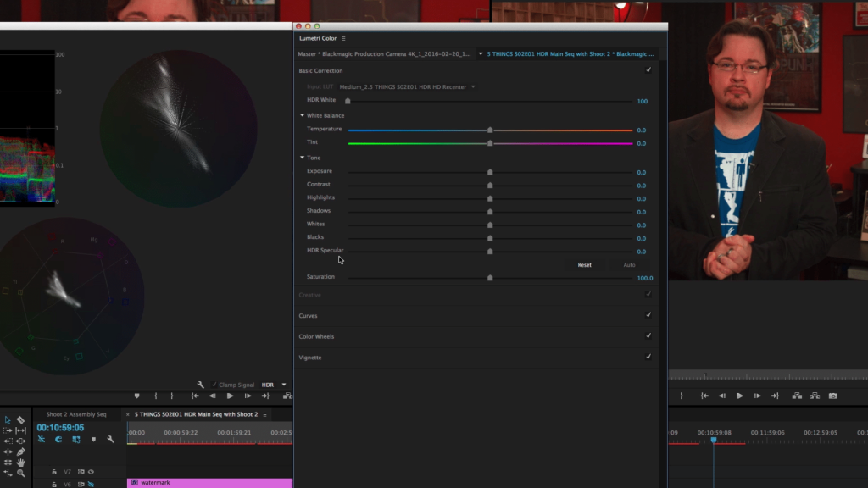Select the Hand tool
The width and height of the screenshot is (868, 488).
tap(20, 462)
